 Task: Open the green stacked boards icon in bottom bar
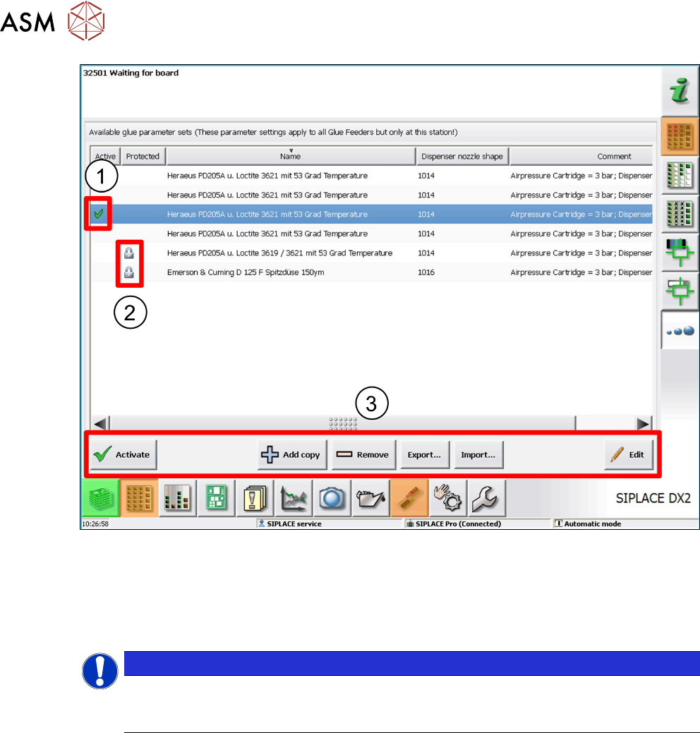101,498
